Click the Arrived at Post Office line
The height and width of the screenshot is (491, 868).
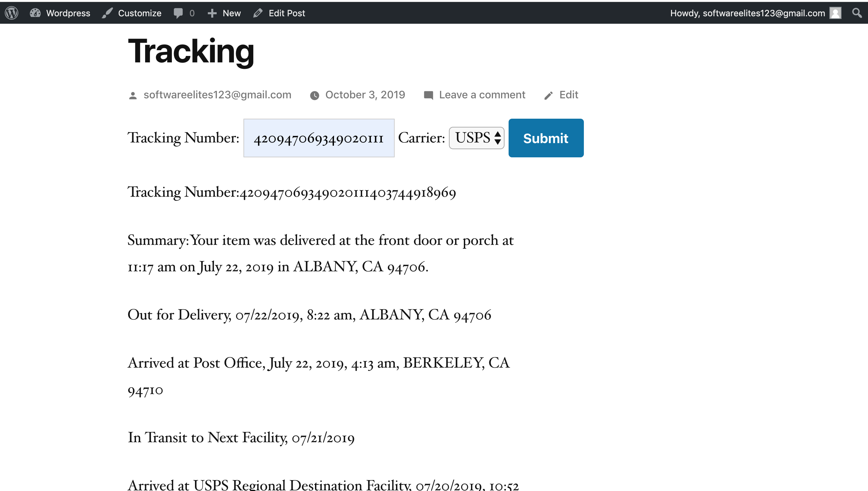click(319, 376)
